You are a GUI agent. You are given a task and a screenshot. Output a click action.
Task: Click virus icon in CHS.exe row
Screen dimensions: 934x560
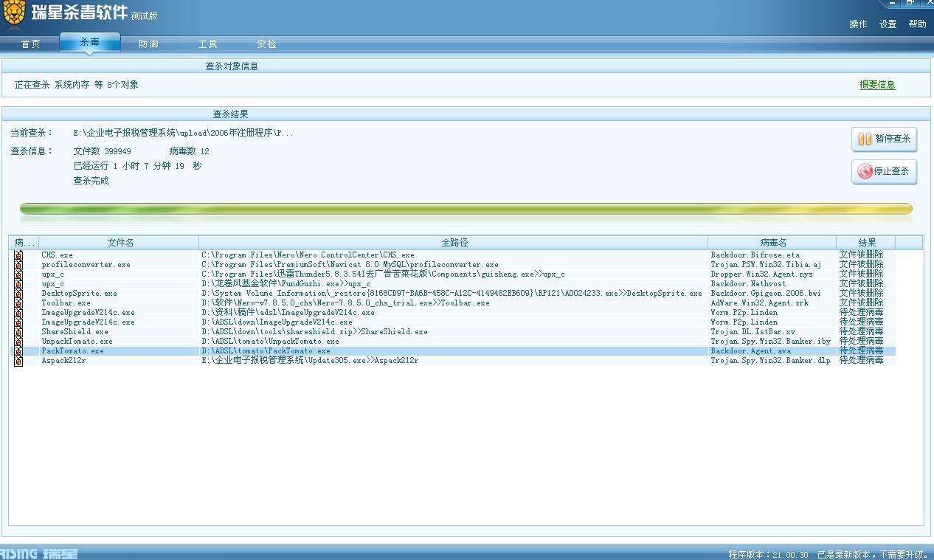pyautogui.click(x=18, y=255)
